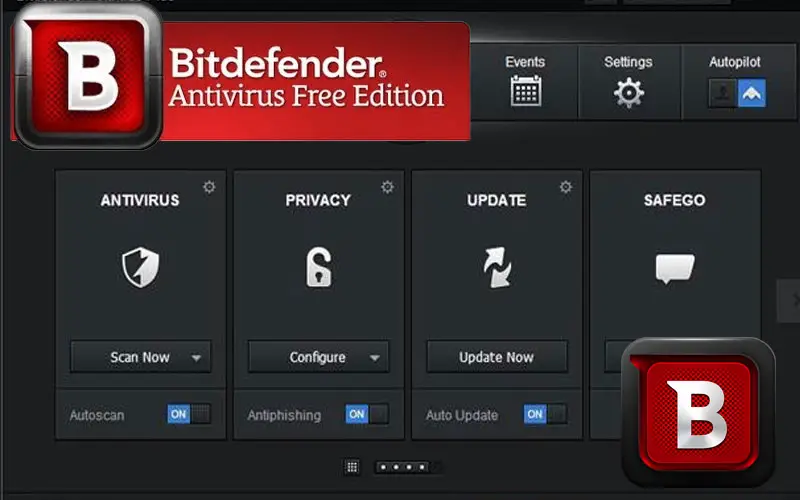Expand the Configure dropdown arrow
This screenshot has width=800, height=500.
tap(374, 358)
